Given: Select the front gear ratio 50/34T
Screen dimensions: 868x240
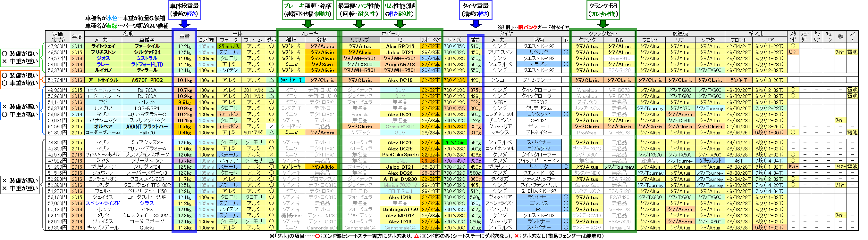Looking at the screenshot, I should (x=738, y=80).
